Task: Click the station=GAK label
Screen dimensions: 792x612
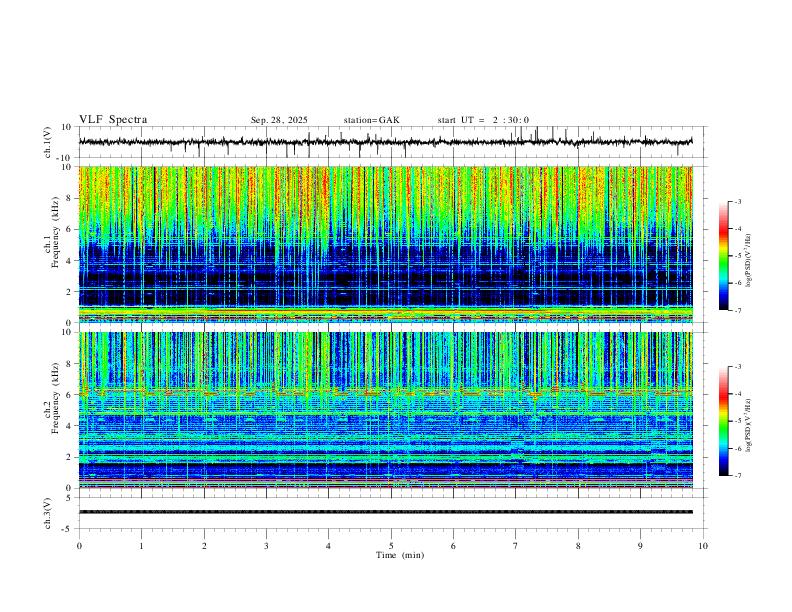Action: click(x=371, y=120)
